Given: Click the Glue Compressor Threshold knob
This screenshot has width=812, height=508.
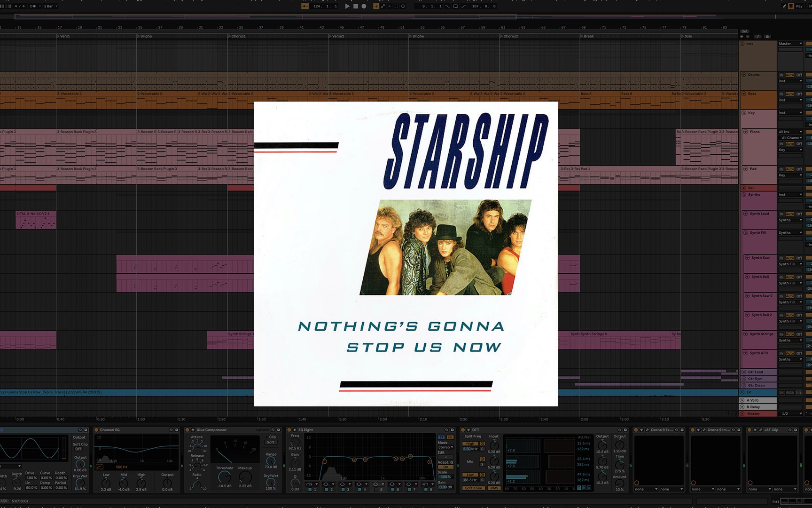Looking at the screenshot, I should tap(224, 477).
